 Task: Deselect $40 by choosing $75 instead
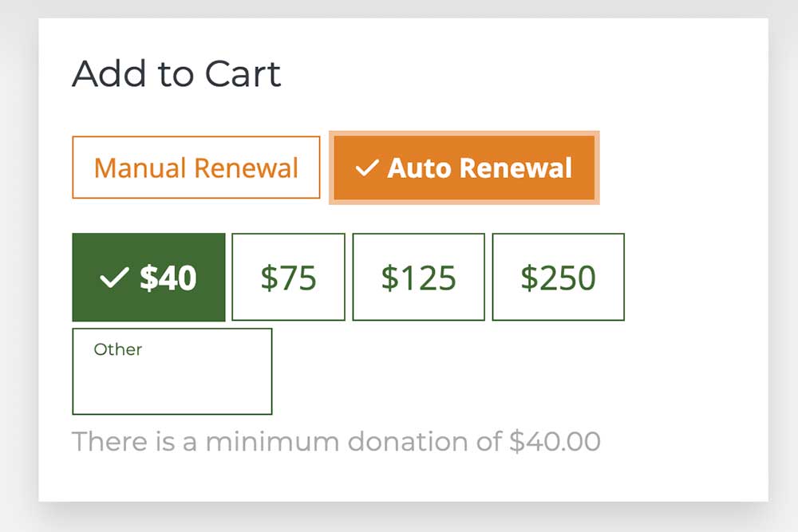pos(289,277)
